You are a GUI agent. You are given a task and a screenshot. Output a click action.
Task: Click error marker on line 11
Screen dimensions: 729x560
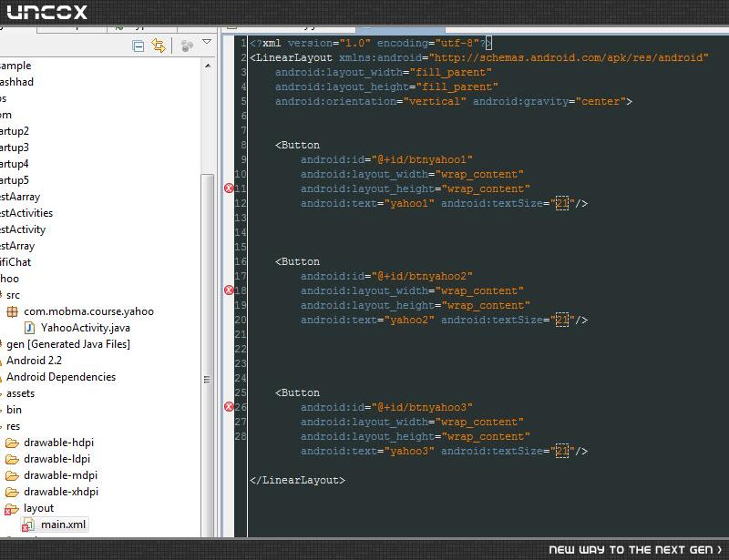pos(229,188)
